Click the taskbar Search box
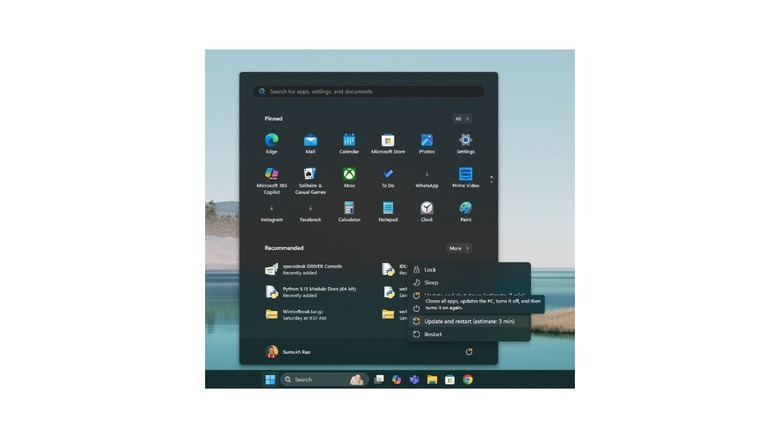 point(323,380)
